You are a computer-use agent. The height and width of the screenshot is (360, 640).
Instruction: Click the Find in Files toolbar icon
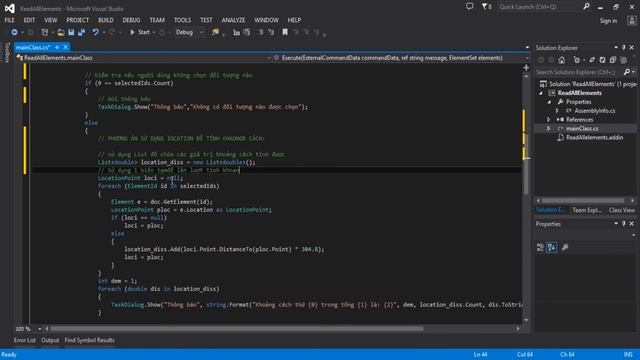(x=215, y=32)
